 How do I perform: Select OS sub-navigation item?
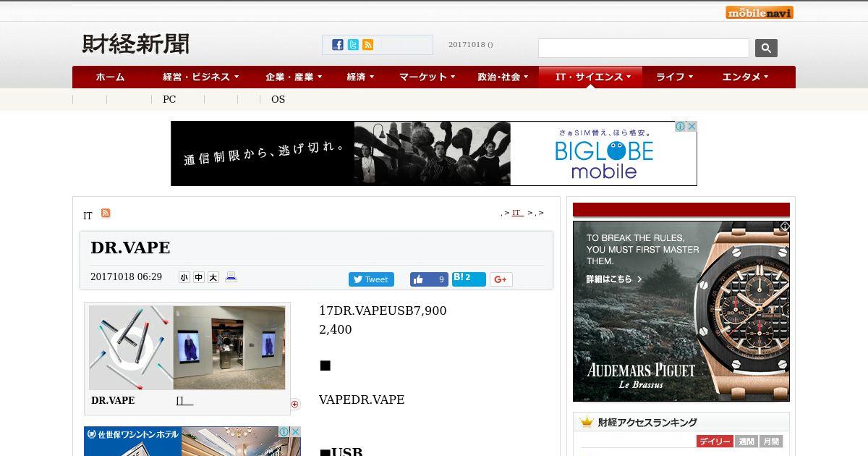pyautogui.click(x=278, y=99)
